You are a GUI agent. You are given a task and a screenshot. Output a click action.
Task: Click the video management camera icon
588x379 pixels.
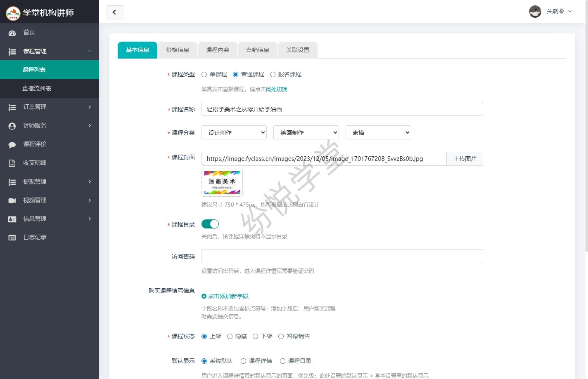[12, 200]
